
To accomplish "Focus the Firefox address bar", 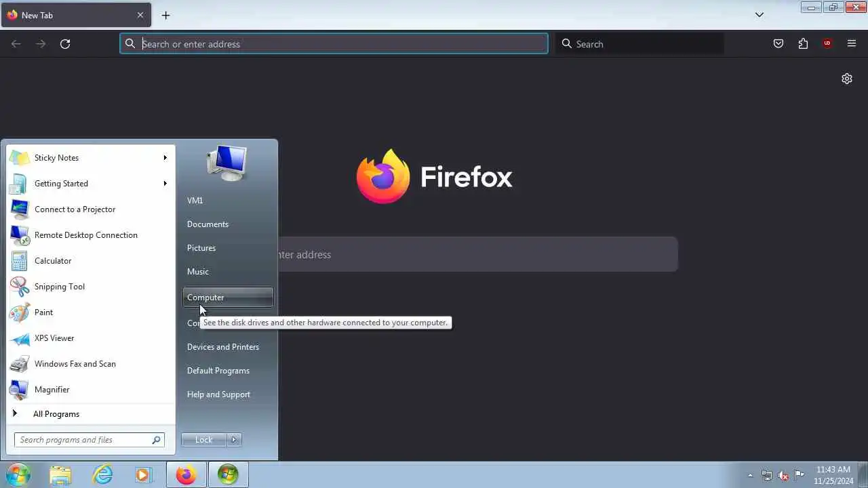I will pyautogui.click(x=334, y=44).
